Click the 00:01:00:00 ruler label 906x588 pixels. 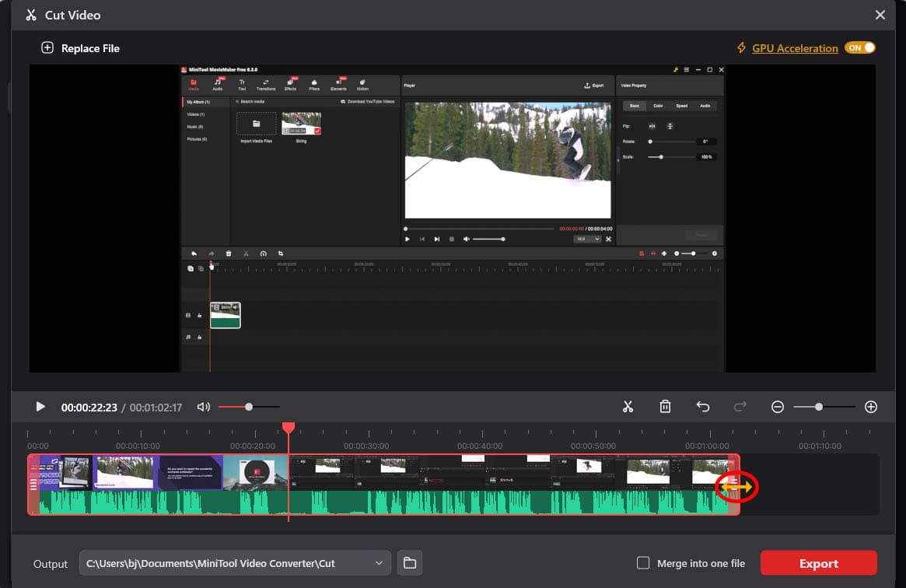pos(707,446)
